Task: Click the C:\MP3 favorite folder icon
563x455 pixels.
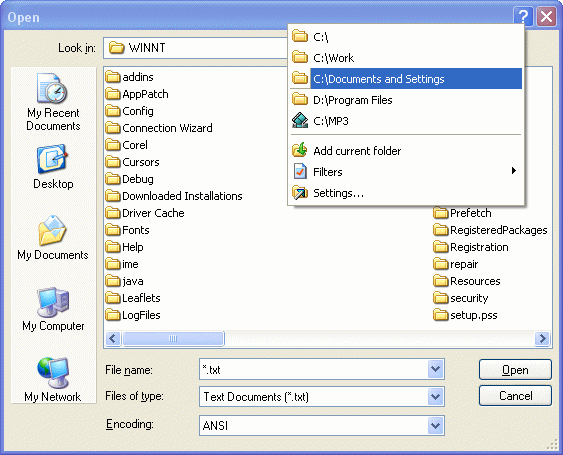Action: coord(299,121)
